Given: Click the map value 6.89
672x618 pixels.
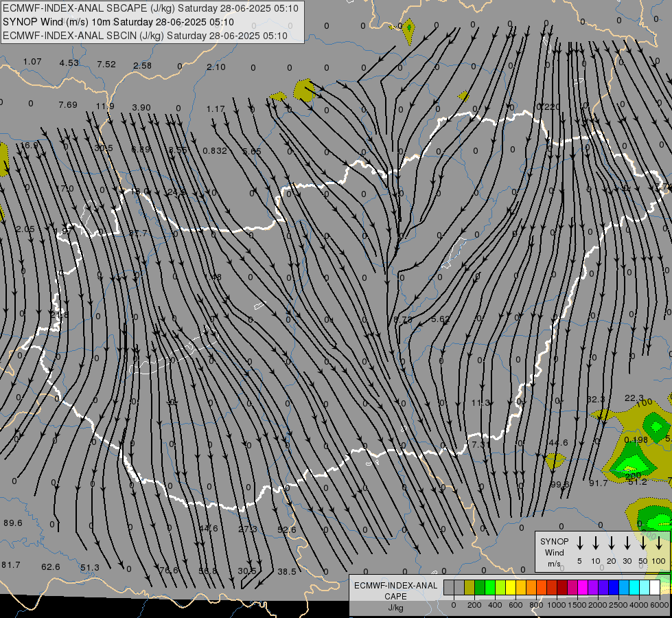Looking at the screenshot, I should pos(141,149).
